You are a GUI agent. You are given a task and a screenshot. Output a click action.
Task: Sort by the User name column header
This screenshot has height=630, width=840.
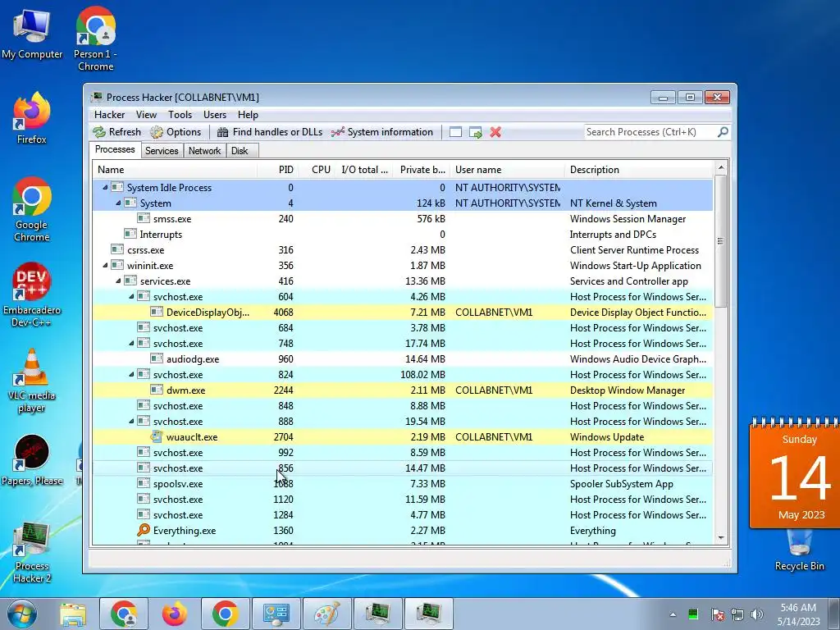click(x=507, y=170)
